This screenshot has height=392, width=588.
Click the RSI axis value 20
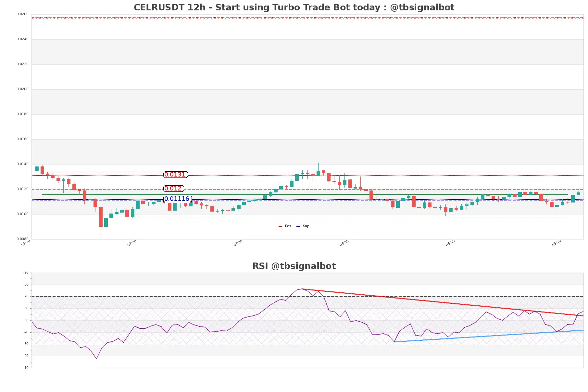[26, 356]
